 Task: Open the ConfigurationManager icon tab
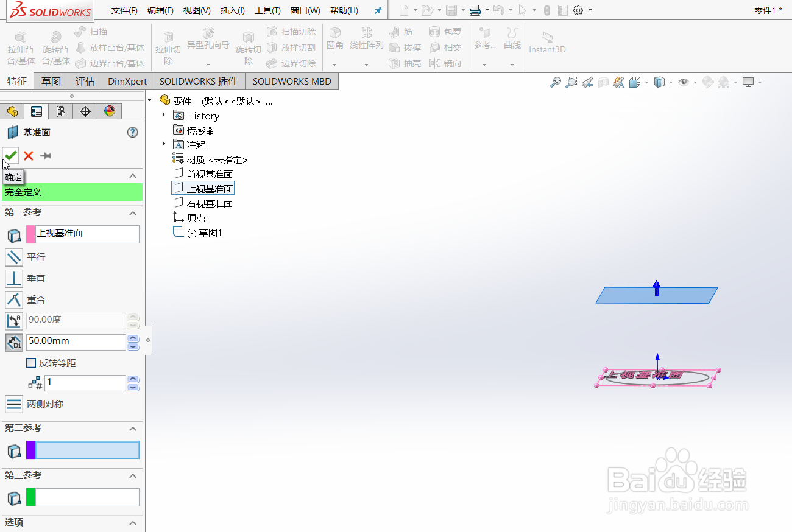click(x=61, y=111)
